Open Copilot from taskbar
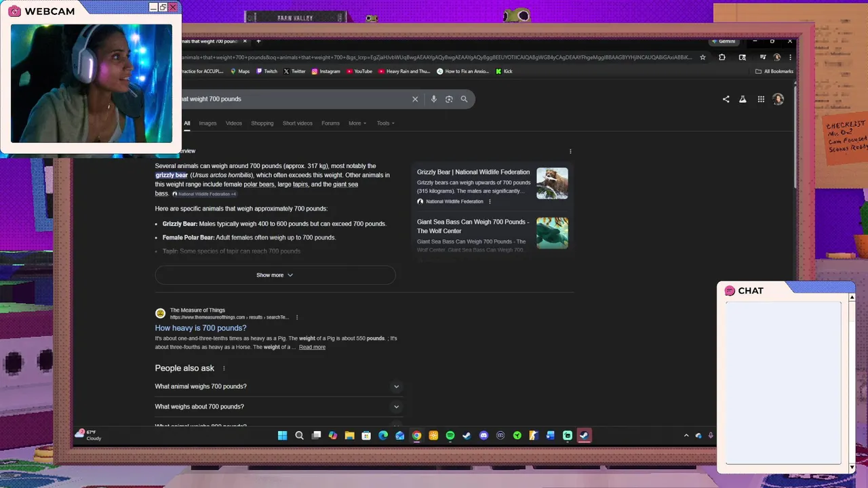The height and width of the screenshot is (488, 868). (332, 436)
